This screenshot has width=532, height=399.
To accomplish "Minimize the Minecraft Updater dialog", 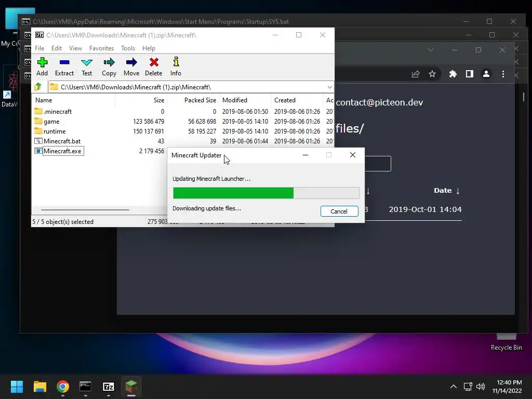I will coord(305,155).
